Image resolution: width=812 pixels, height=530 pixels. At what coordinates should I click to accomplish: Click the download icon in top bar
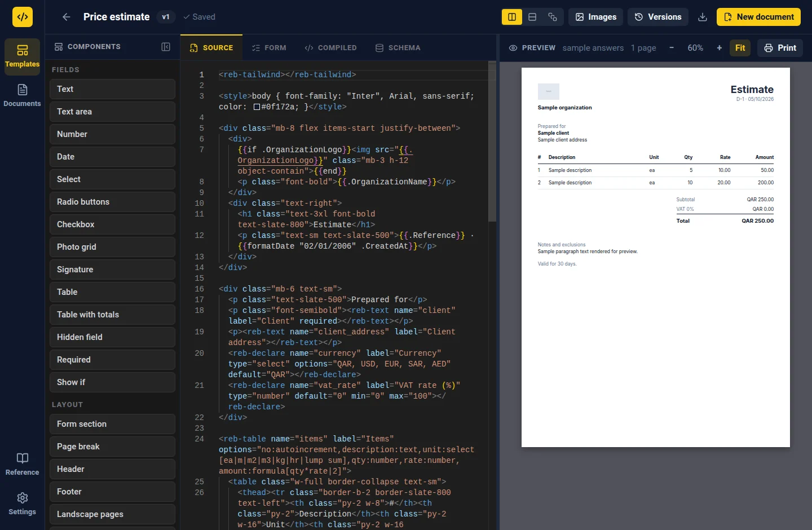point(703,17)
